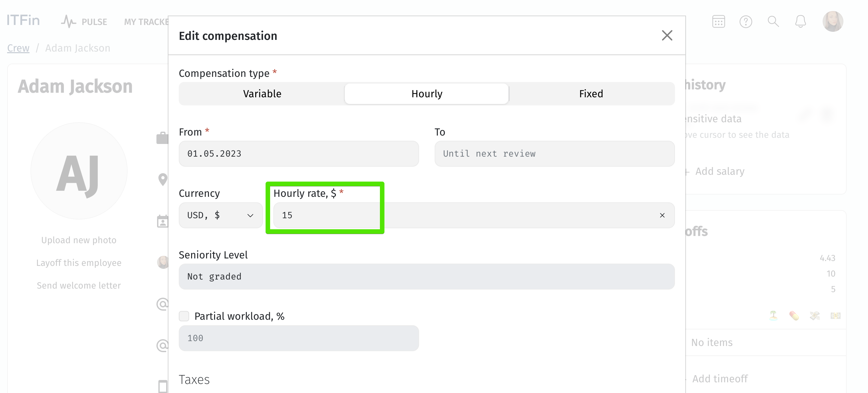Select the Fixed compensation type
The width and height of the screenshot is (868, 393).
point(591,93)
